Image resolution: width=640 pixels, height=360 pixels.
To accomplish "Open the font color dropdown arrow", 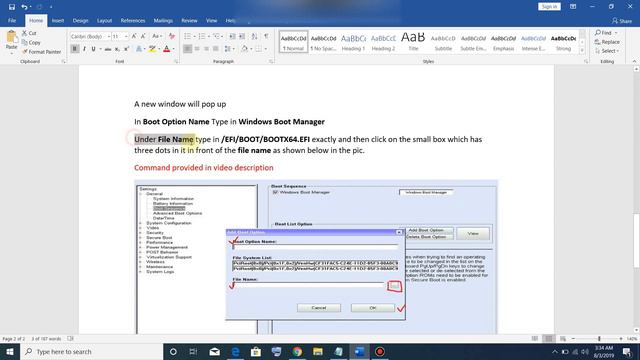I will click(173, 49).
